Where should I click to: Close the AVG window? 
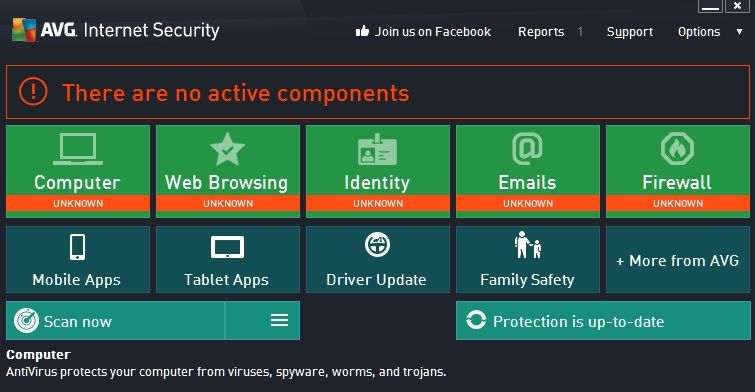coord(737,6)
